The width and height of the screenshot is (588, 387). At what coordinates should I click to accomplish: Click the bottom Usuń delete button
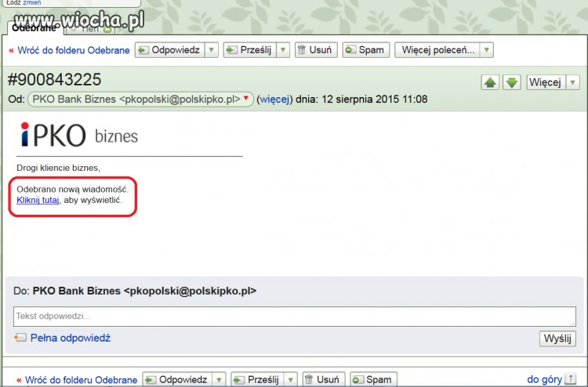(x=324, y=379)
